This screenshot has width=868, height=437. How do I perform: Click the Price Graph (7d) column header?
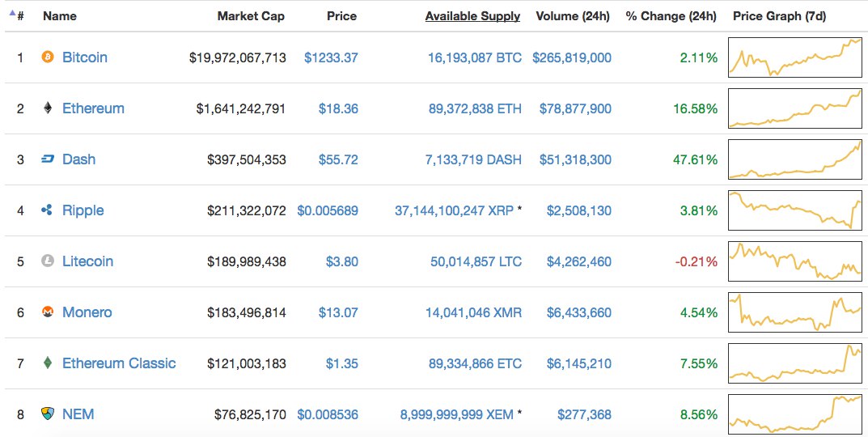pos(780,16)
